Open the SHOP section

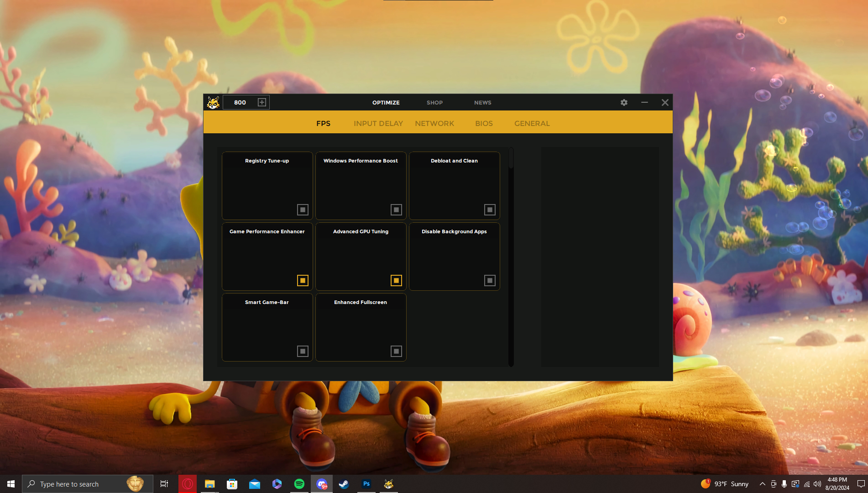434,103
